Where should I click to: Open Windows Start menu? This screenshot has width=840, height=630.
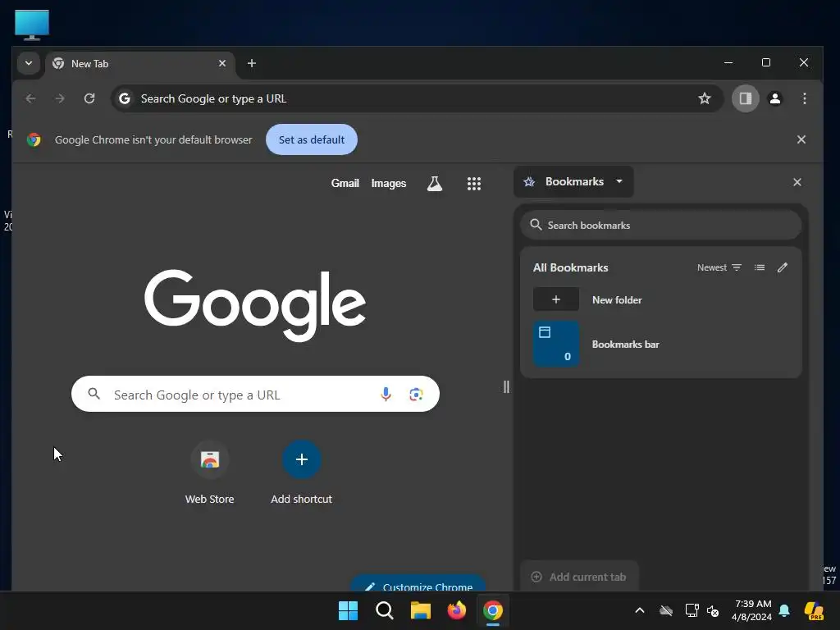click(348, 610)
